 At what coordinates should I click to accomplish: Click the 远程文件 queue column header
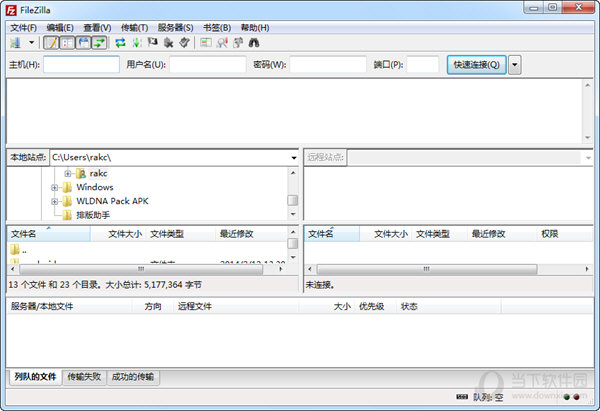point(236,306)
